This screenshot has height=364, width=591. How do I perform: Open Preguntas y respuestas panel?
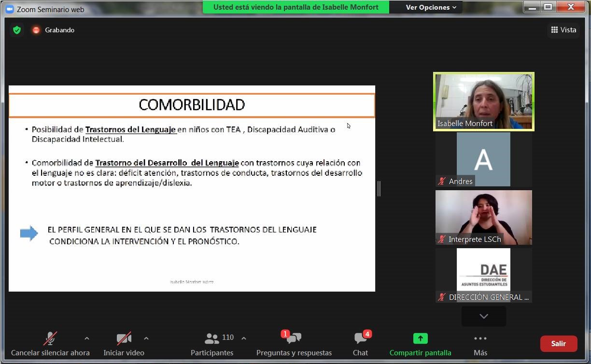point(294,343)
